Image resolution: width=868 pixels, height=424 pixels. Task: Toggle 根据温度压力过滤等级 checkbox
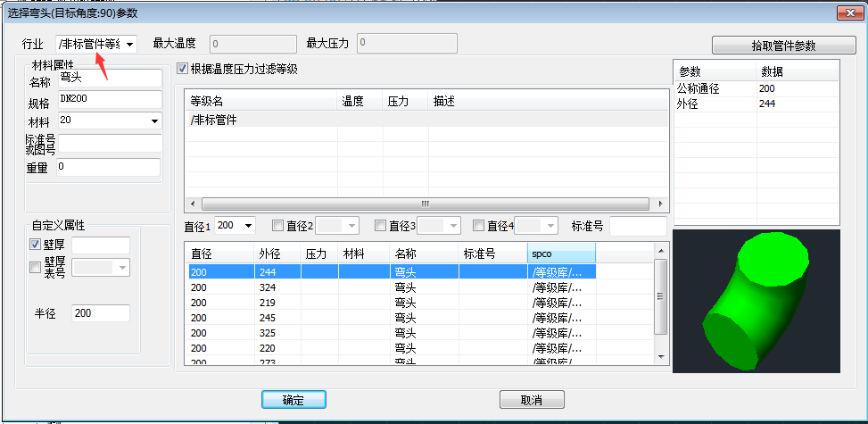(x=182, y=69)
